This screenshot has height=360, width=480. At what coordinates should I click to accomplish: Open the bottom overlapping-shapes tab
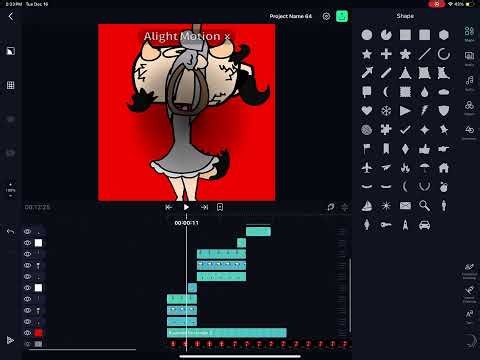click(x=469, y=132)
